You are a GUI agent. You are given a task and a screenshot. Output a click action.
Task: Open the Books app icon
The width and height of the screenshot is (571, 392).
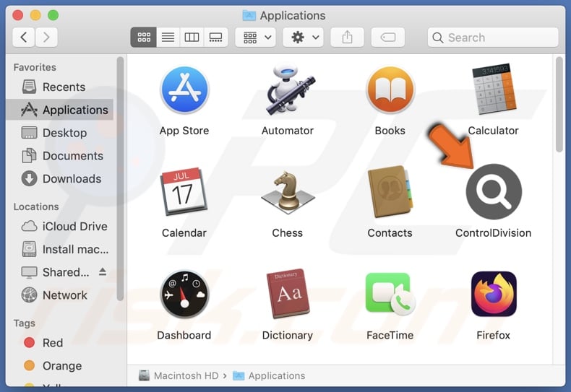tap(390, 90)
